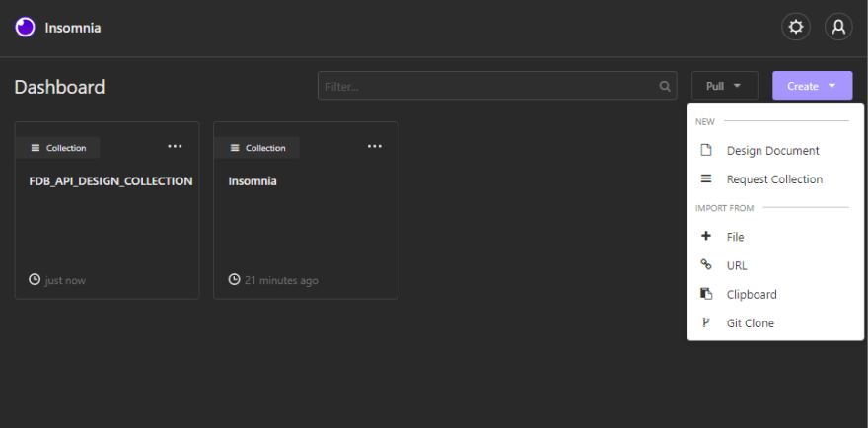Click the '21 minutes ago' timestamp

[x=281, y=281]
